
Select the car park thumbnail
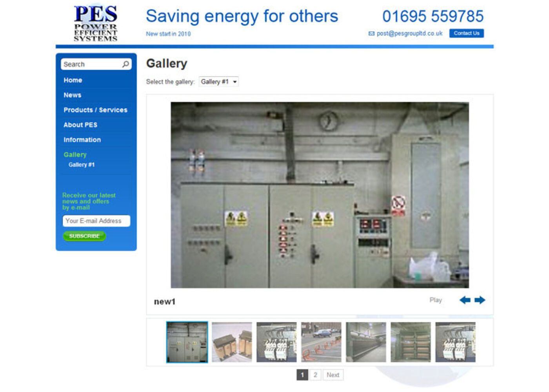point(321,342)
